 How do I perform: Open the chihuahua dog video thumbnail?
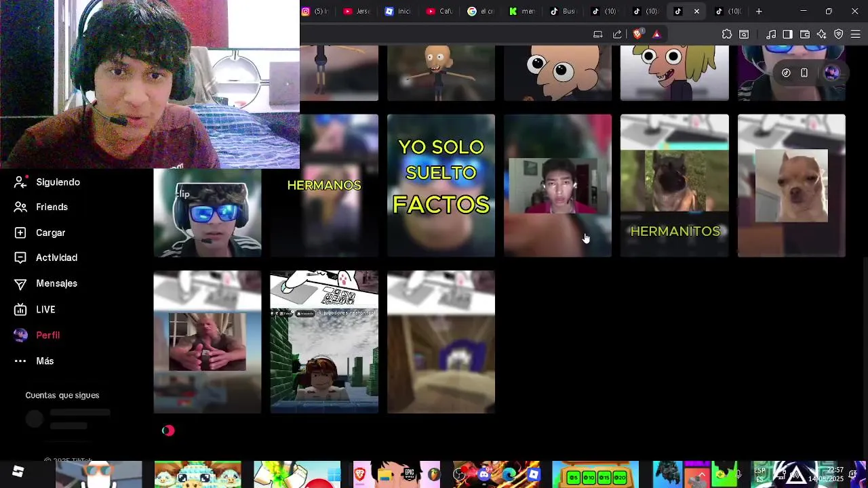pyautogui.click(x=791, y=186)
